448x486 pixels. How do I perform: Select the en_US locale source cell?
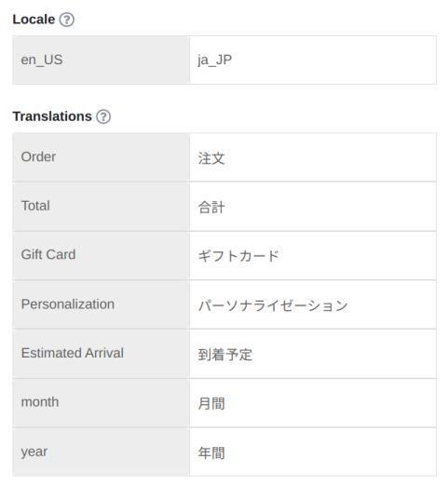101,60
